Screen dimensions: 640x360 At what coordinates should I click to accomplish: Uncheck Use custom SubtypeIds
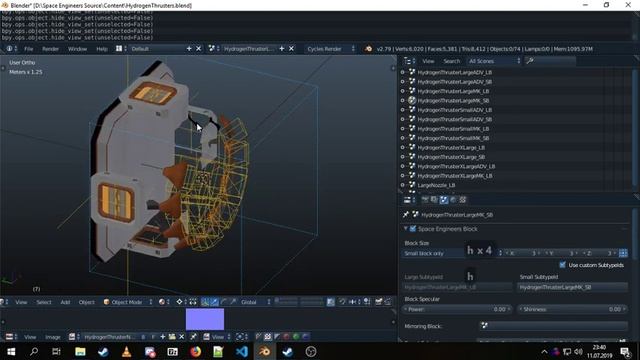click(x=562, y=265)
